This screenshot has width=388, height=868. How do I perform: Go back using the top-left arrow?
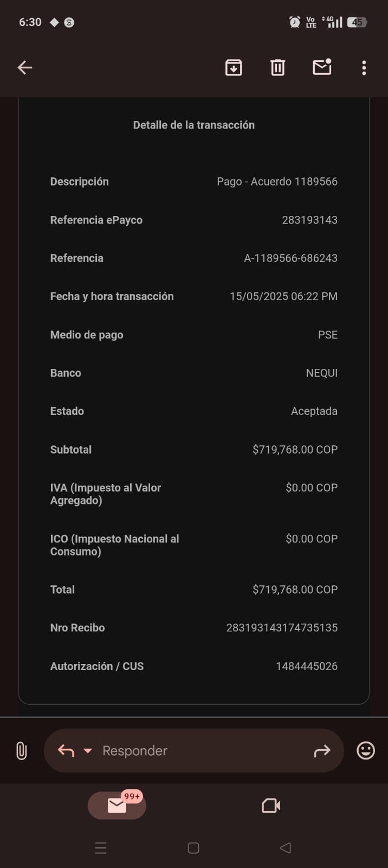pyautogui.click(x=25, y=68)
